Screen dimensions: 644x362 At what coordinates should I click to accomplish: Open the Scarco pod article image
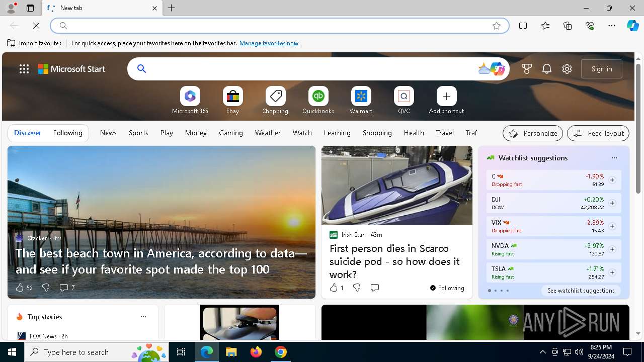(x=397, y=186)
